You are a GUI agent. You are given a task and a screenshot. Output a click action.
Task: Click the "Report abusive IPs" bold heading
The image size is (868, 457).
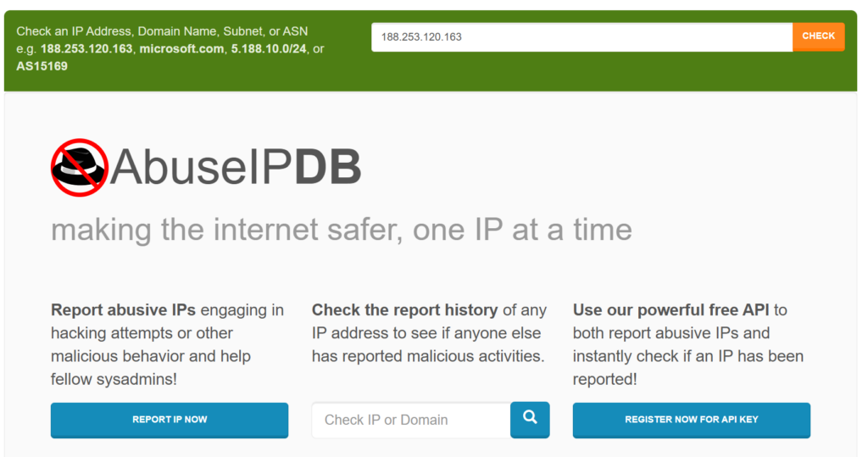point(123,310)
